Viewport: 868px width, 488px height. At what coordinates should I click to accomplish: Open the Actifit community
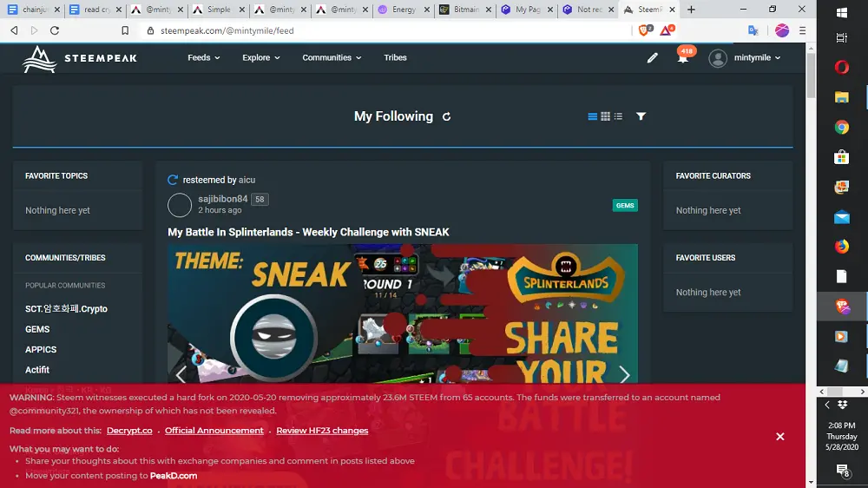coord(37,370)
